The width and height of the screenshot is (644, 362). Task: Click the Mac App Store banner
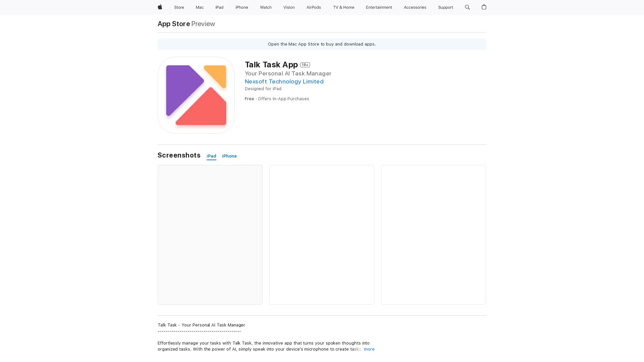tap(322, 44)
